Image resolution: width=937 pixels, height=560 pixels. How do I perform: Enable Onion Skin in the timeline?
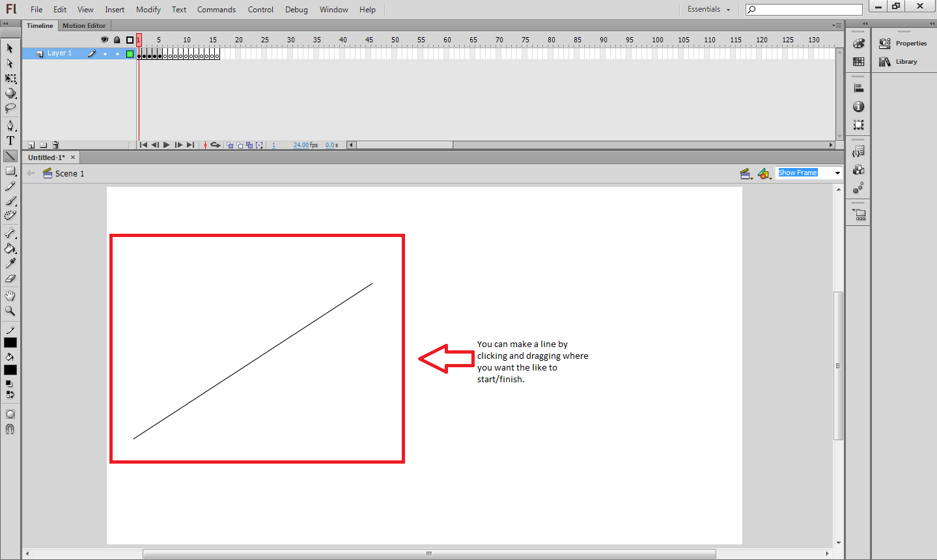pyautogui.click(x=230, y=145)
